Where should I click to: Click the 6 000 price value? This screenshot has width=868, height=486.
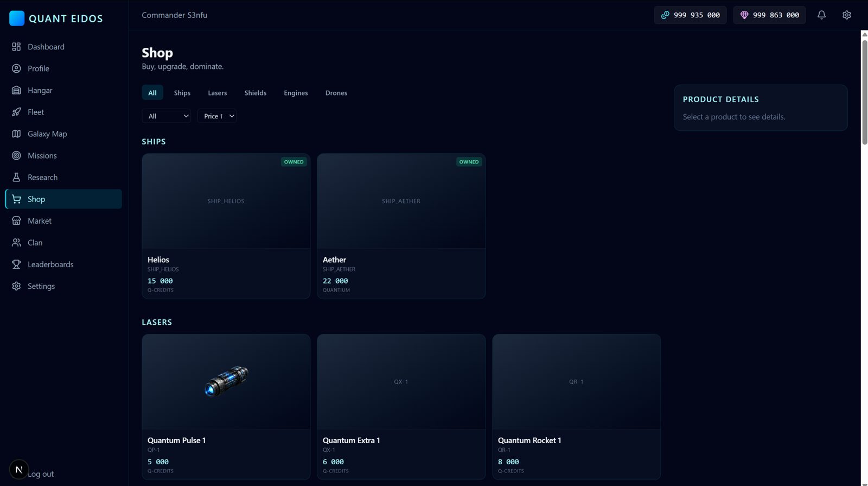(x=333, y=462)
